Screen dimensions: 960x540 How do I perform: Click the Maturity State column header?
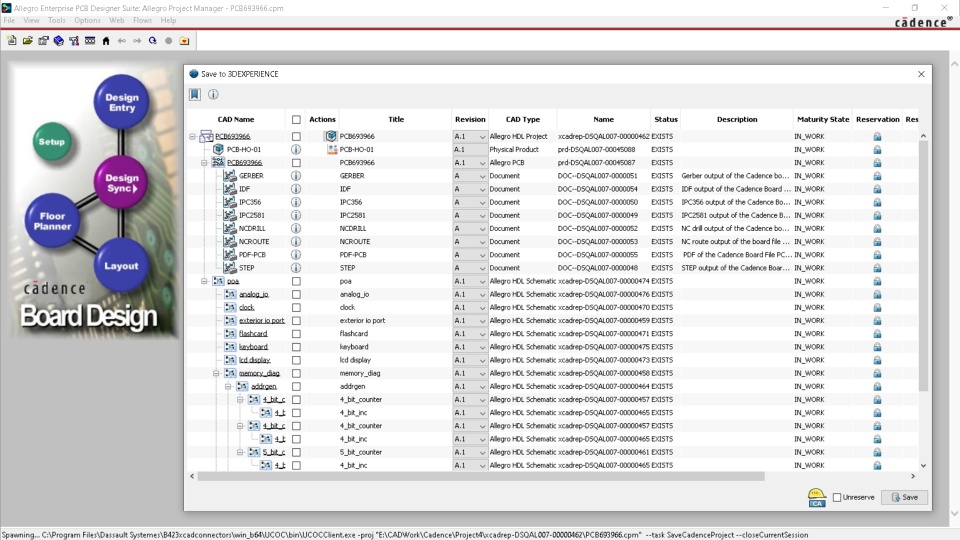pos(823,119)
